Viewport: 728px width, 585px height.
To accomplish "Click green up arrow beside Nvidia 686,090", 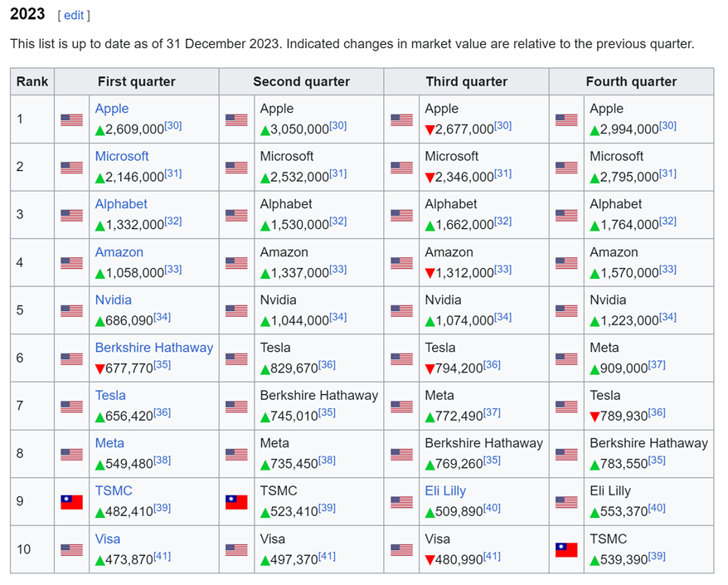I will pos(99,320).
